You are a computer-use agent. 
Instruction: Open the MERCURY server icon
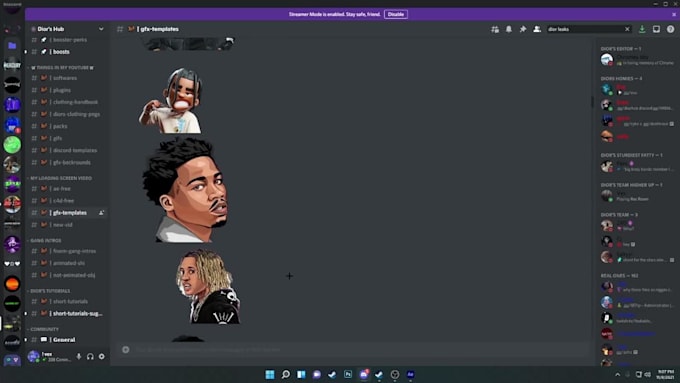tap(12, 65)
